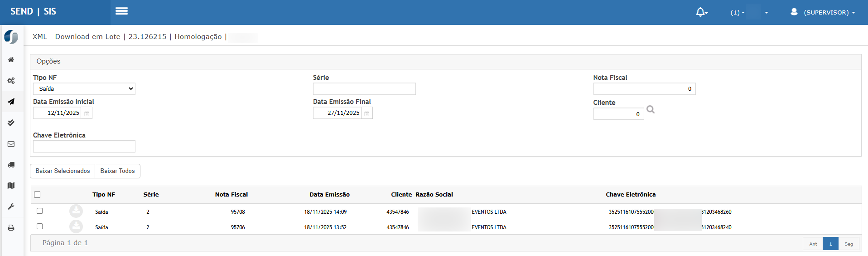Image resolution: width=868 pixels, height=256 pixels.
Task: Click the Baixar Selecionados button
Action: pos(63,171)
